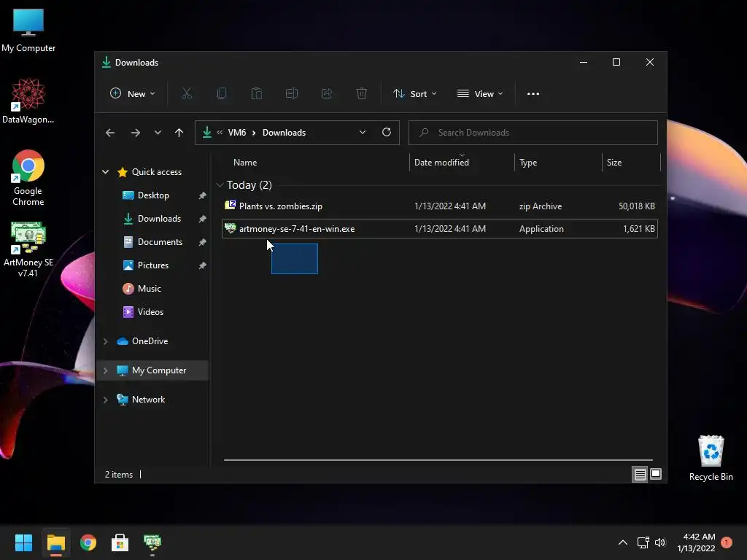Viewport: 747px width, 560px height.
Task: Expand the OneDrive tree node
Action: 105,341
